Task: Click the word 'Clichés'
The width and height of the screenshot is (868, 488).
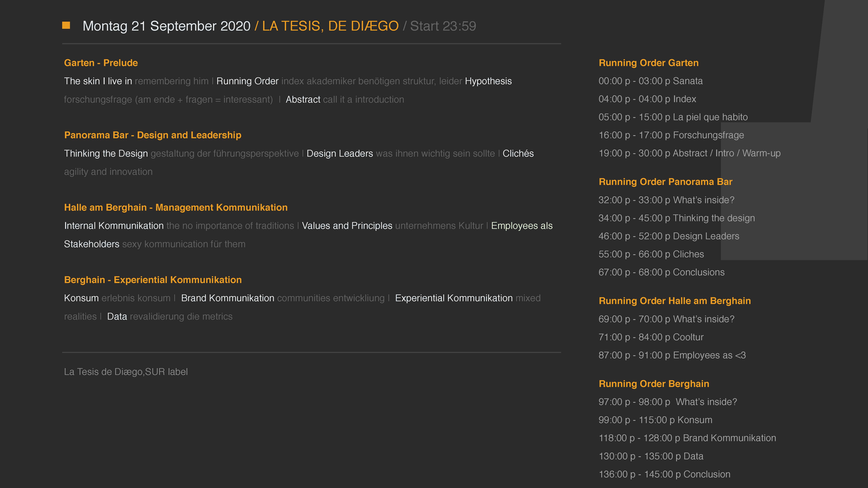Action: [518, 154]
